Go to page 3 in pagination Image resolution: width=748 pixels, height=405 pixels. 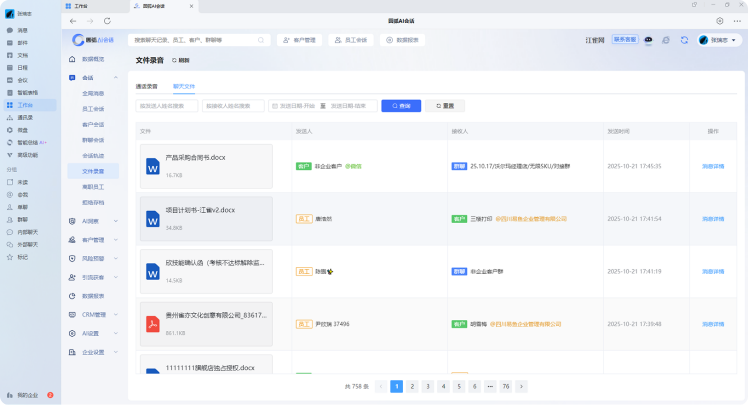tap(428, 385)
